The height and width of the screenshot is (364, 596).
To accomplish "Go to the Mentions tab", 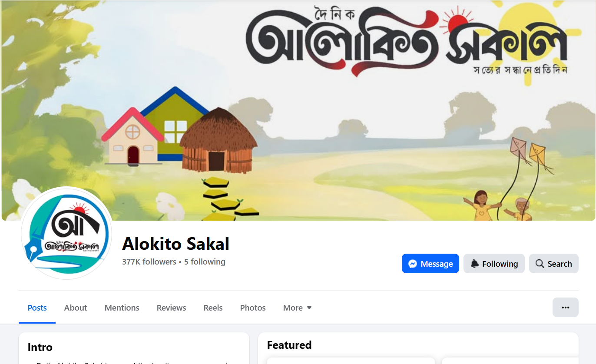I will pos(122,308).
